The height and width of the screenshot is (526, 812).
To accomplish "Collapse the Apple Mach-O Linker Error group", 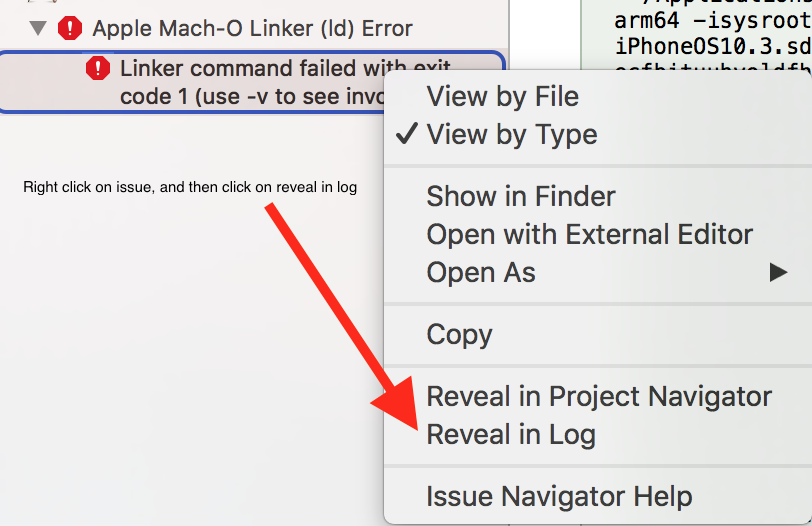I will click(x=38, y=28).
